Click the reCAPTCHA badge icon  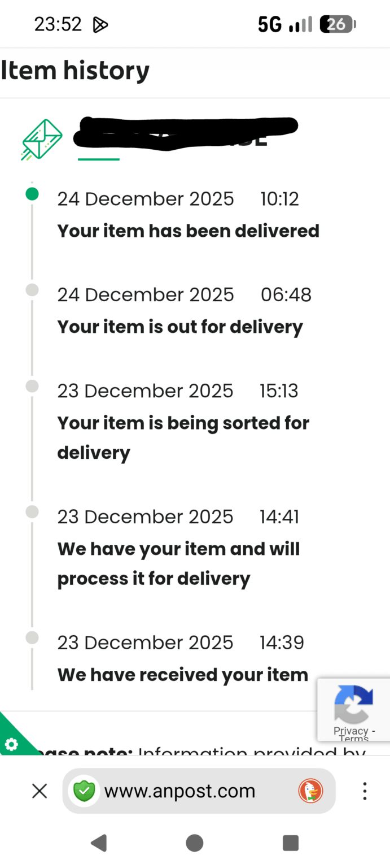[x=354, y=704]
